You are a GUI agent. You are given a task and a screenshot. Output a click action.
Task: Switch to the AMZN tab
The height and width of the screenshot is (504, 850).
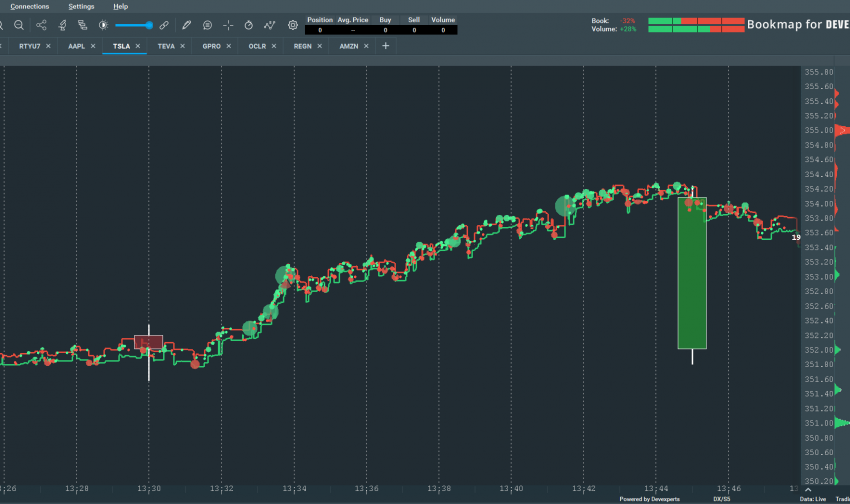coord(349,46)
